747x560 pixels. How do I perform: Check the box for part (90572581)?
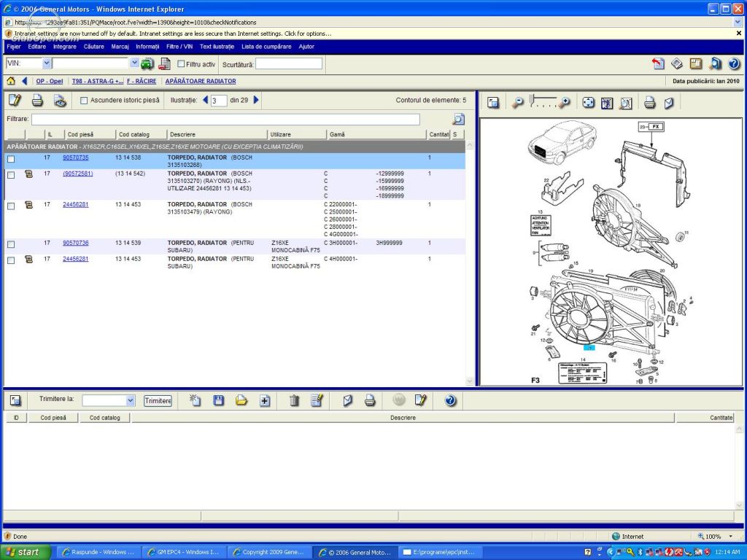(11, 175)
